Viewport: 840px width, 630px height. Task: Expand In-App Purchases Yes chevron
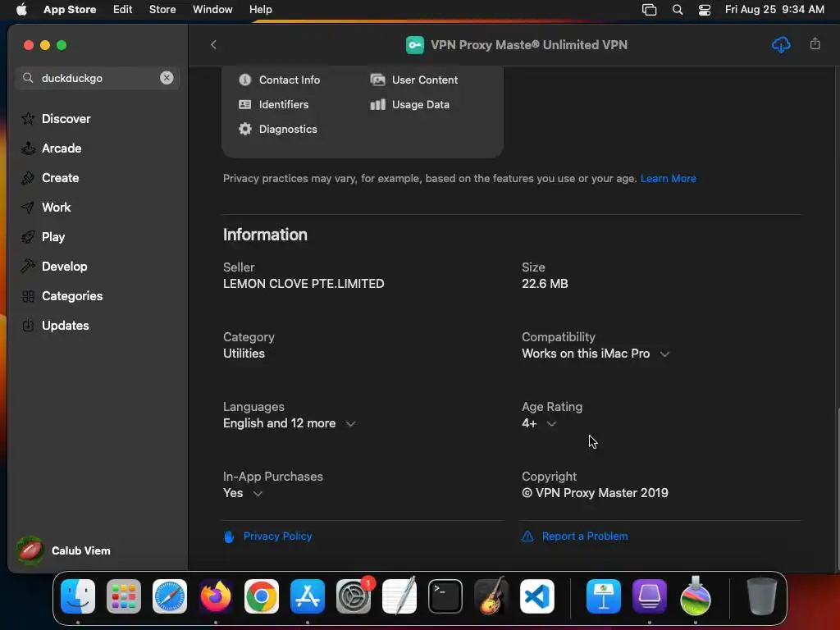[258, 493]
